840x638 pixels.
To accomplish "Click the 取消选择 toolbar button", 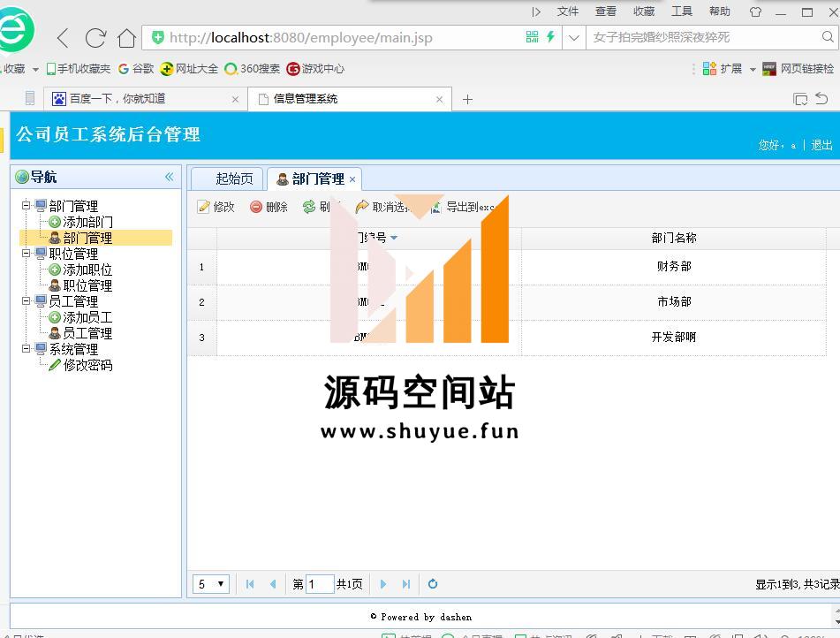I will point(383,207).
